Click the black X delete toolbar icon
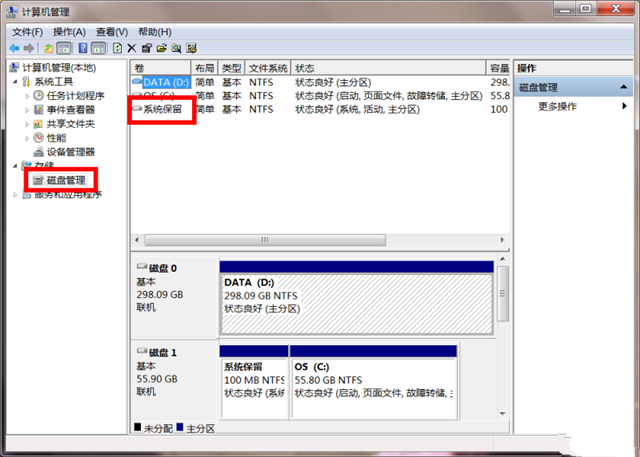Image resolution: width=640 pixels, height=457 pixels. click(132, 47)
